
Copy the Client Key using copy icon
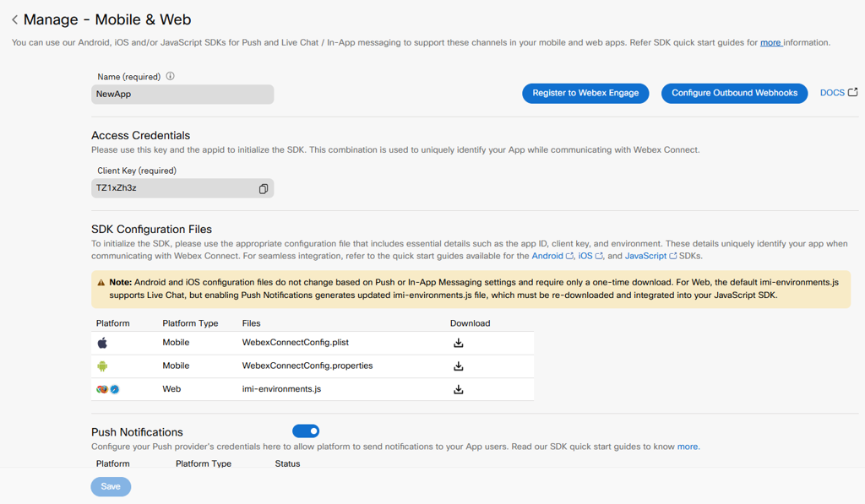(x=264, y=188)
